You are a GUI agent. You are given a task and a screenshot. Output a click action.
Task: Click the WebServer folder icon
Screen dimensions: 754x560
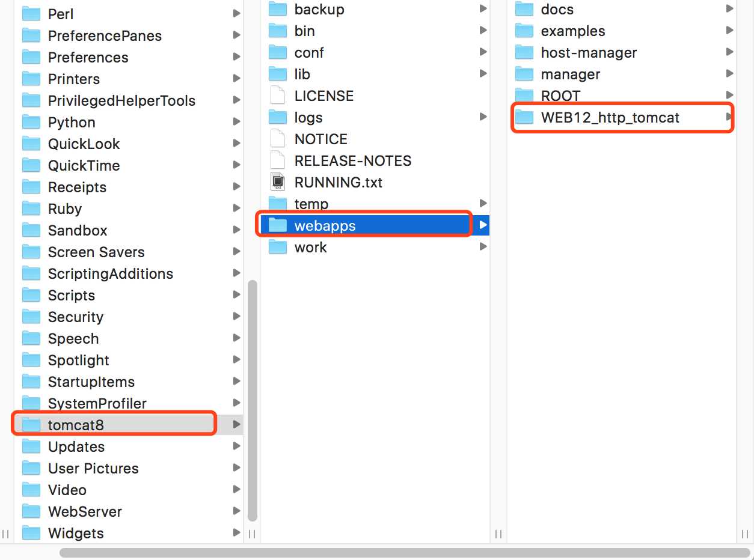pyautogui.click(x=31, y=511)
